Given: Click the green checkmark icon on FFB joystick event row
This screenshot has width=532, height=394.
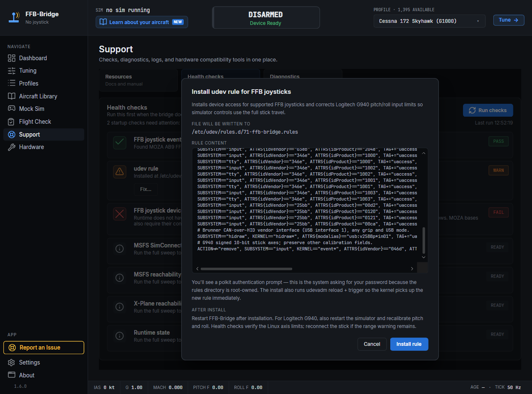Looking at the screenshot, I should (x=120, y=142).
